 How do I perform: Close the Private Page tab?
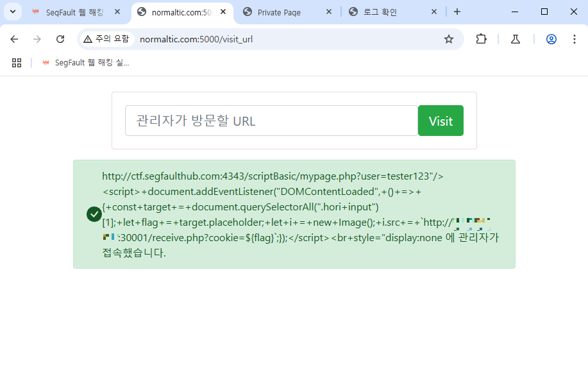click(329, 12)
